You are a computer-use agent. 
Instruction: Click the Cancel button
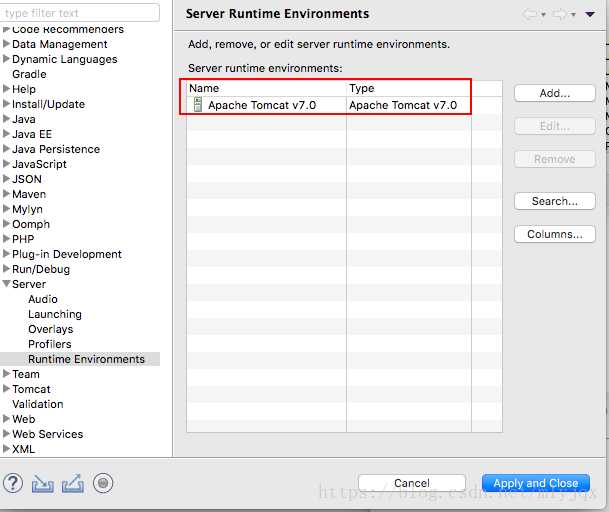click(x=412, y=483)
